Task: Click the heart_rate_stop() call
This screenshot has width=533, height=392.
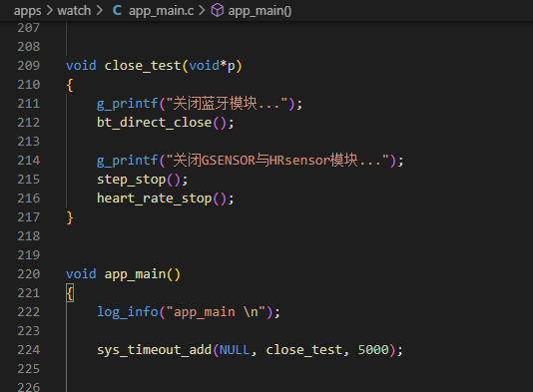Action: 166,198
